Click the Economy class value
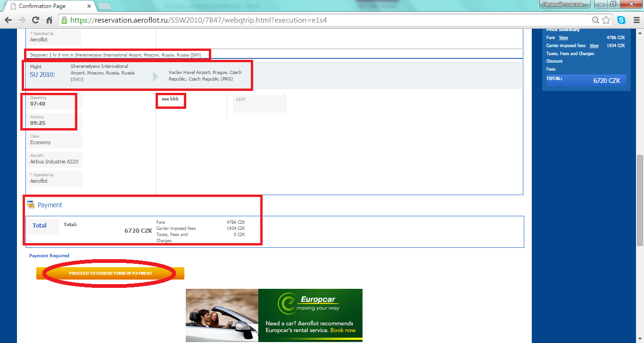Screen dimensions: 644x343 click(41, 142)
